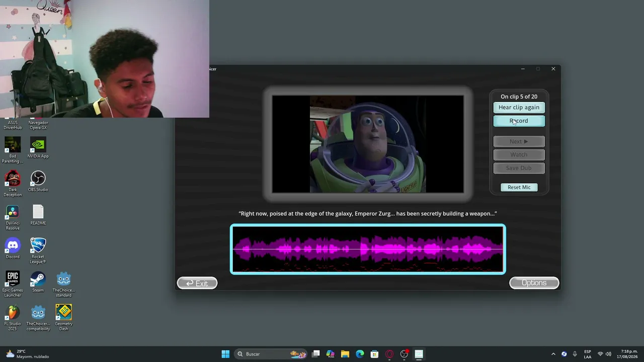Switch to Opera GX in the taskbar
Viewport: 644px width, 362px height.
[x=389, y=354]
